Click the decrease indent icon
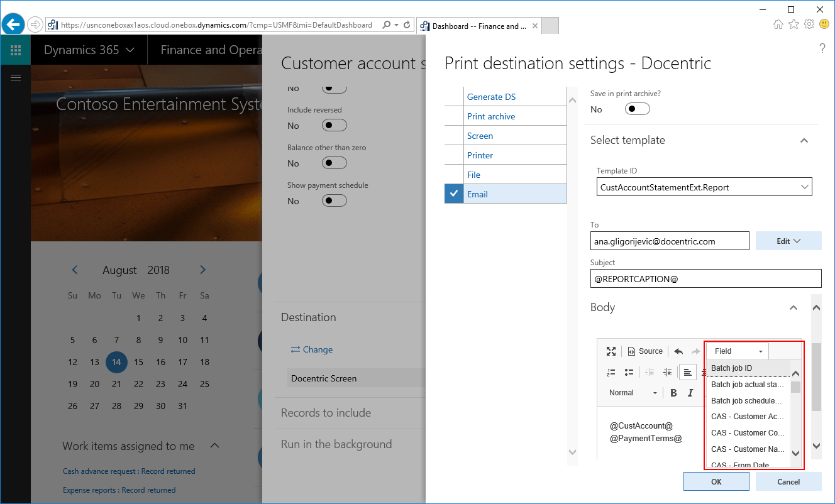The width and height of the screenshot is (835, 504). [650, 372]
